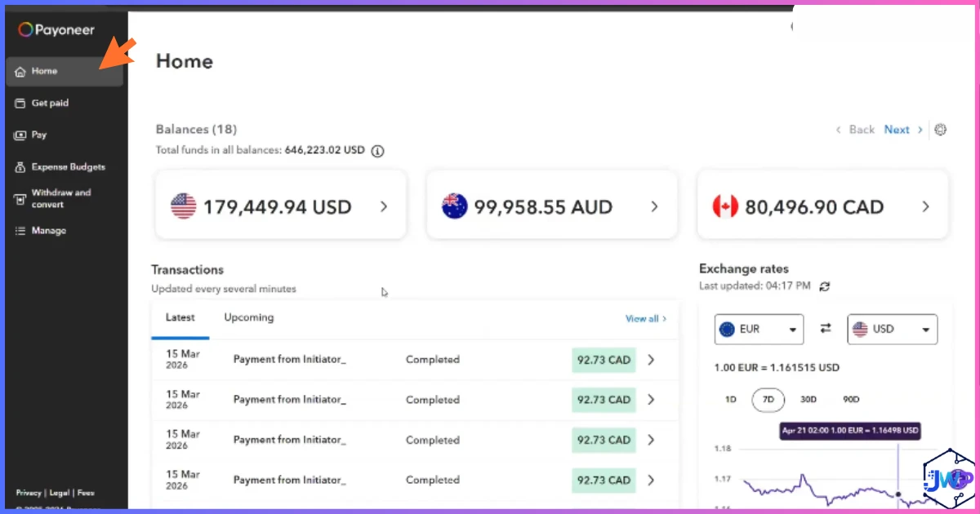Open Home in the sidebar
980x514 pixels.
click(65, 72)
